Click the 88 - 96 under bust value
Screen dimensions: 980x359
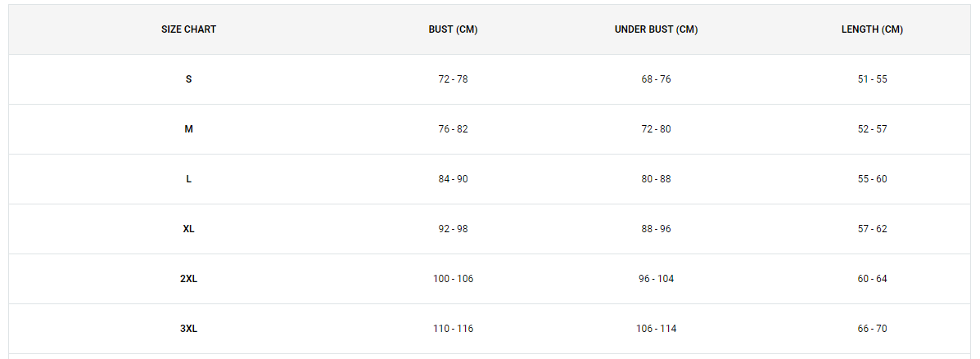click(657, 229)
